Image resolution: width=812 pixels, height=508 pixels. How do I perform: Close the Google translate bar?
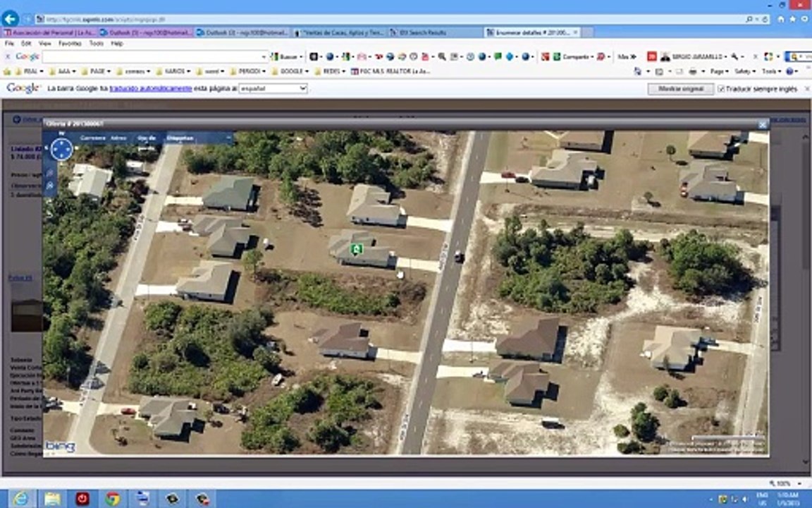tap(807, 89)
